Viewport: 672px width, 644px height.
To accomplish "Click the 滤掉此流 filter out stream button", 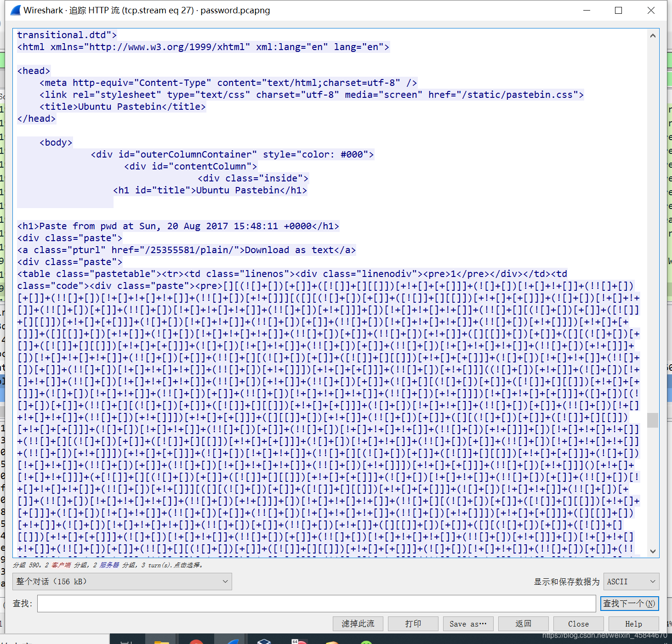I will point(358,624).
